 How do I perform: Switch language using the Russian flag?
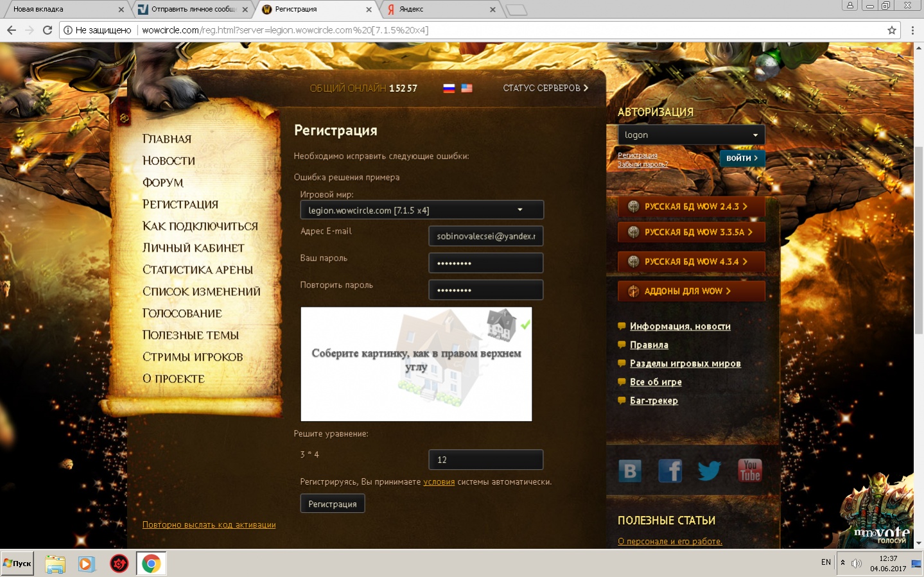point(449,89)
